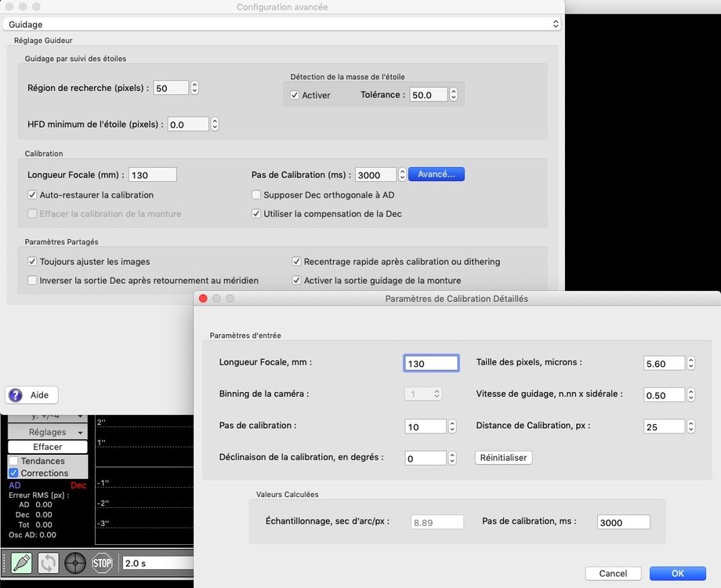Image resolution: width=721 pixels, height=588 pixels.
Task: Toggle Toujours ajuster les images checkbox
Action: point(32,261)
